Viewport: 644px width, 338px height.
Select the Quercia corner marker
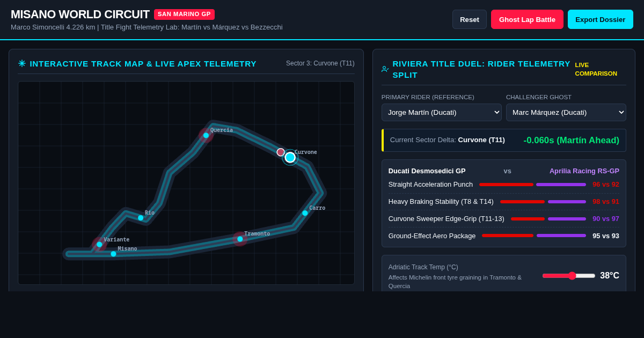(x=206, y=135)
